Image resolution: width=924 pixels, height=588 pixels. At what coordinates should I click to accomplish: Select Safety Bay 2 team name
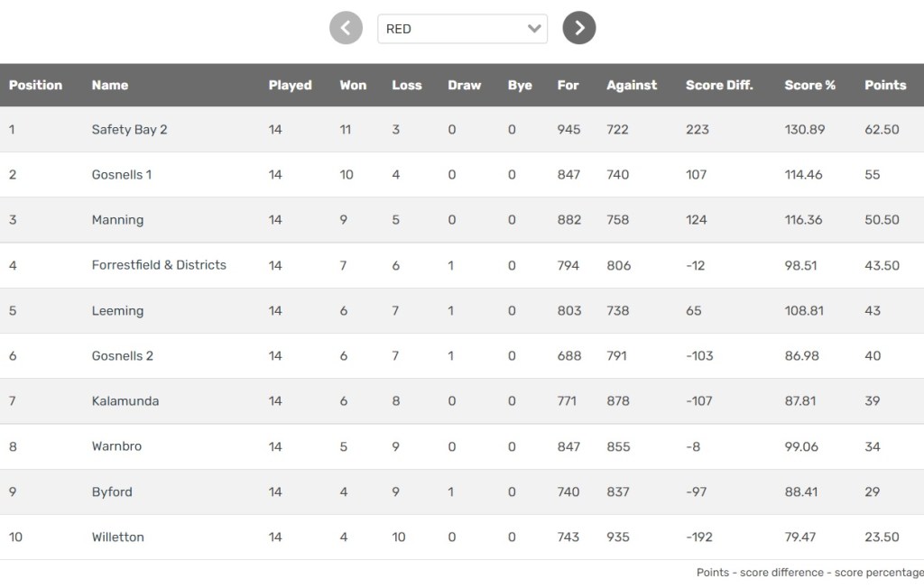point(129,130)
